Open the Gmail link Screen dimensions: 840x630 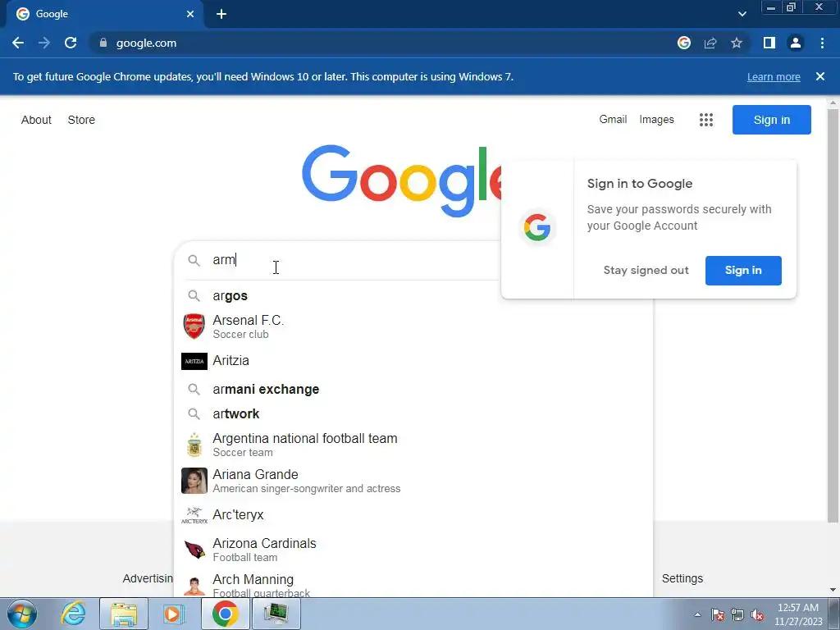click(x=613, y=120)
